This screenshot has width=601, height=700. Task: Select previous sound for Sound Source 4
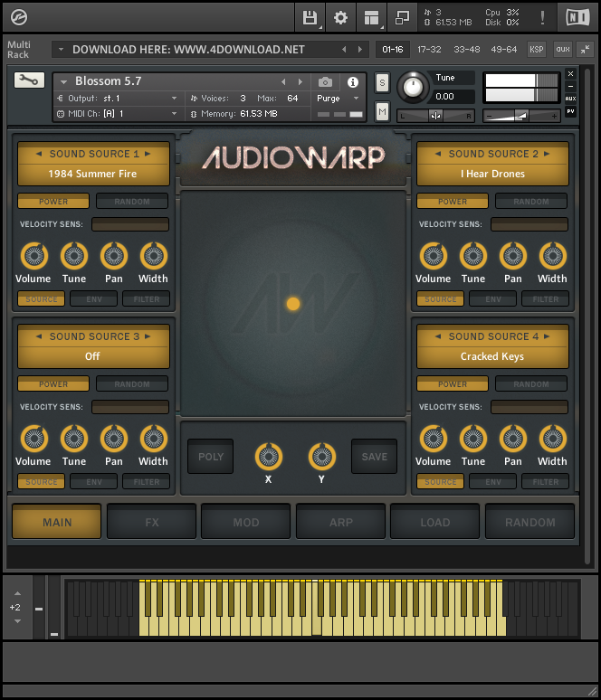coord(438,336)
